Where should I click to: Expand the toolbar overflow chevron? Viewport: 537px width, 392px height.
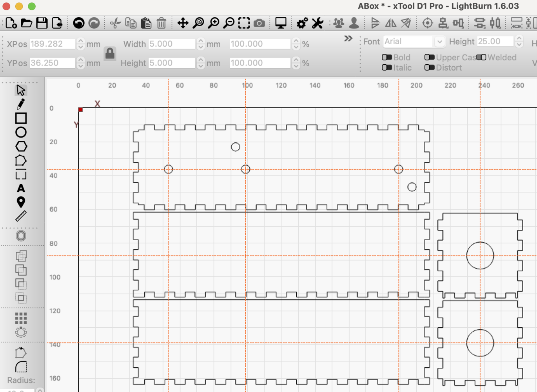point(348,38)
